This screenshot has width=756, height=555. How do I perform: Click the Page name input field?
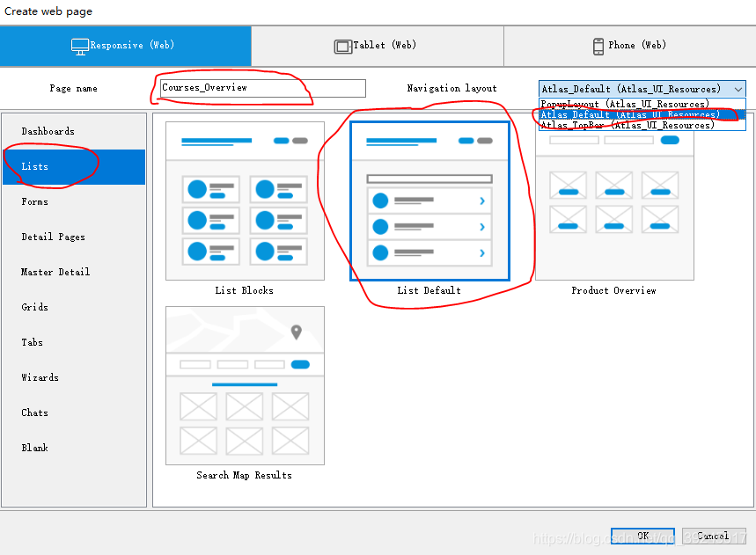click(x=262, y=88)
